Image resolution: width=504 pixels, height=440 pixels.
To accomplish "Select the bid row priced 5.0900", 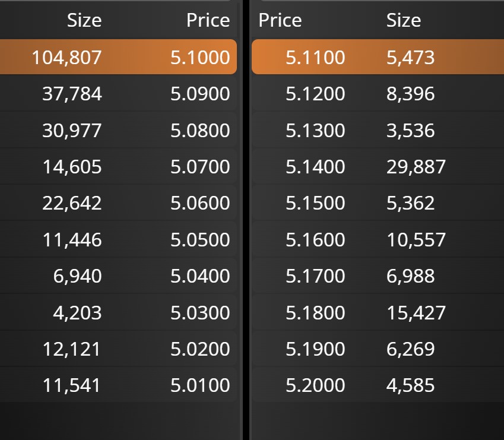I will coord(119,94).
